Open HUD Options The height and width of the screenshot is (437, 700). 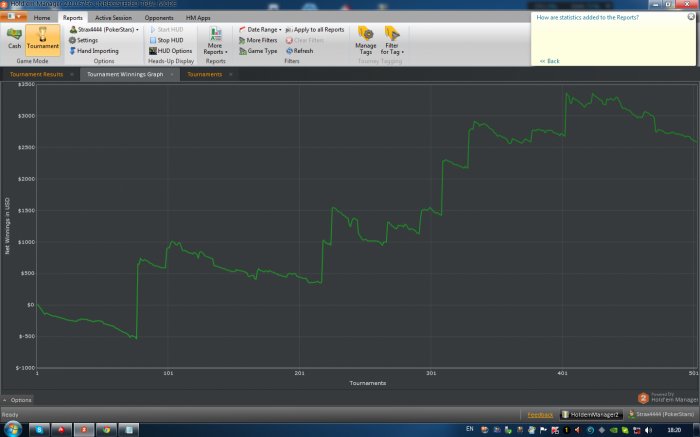click(x=174, y=50)
